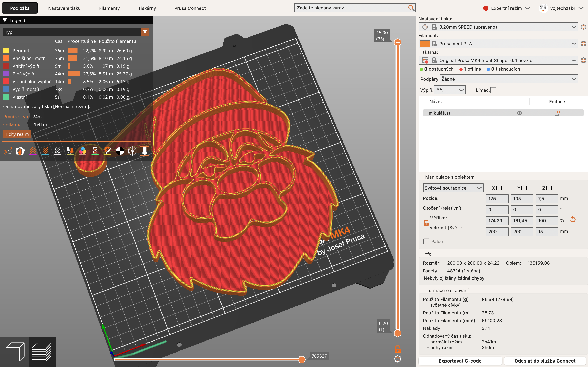This screenshot has height=367, width=588.
Task: Open print settings gear next to 0.20mm SPEED
Action: 583,27
